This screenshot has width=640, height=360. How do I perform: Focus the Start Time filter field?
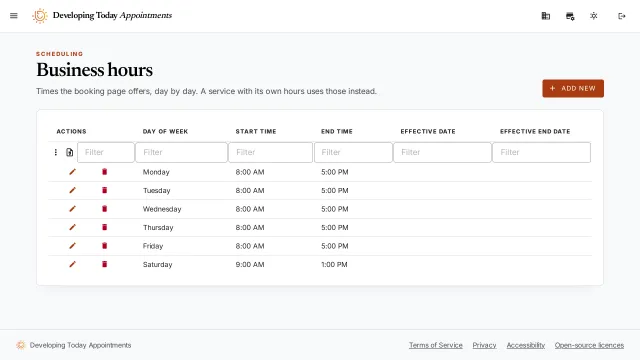pyautogui.click(x=270, y=152)
